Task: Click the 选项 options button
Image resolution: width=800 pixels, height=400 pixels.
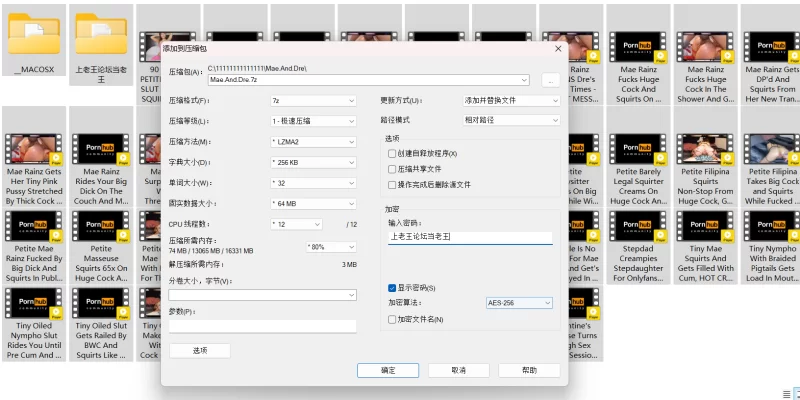Action: [x=199, y=351]
